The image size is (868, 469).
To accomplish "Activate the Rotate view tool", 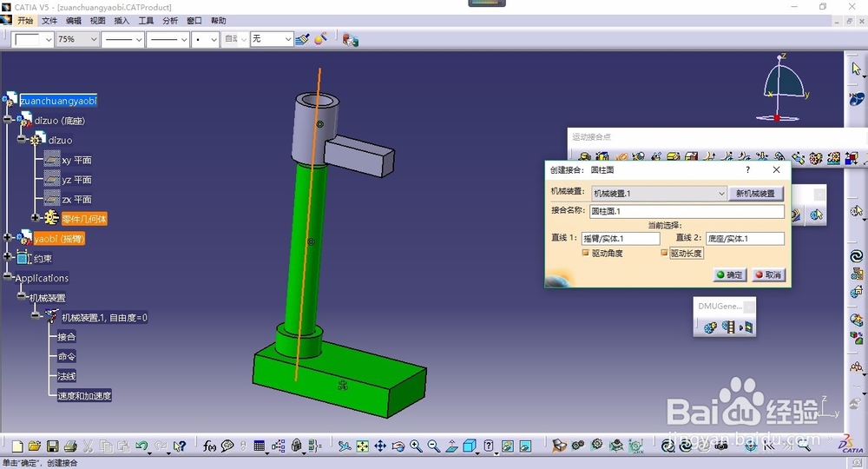I will pos(398,446).
